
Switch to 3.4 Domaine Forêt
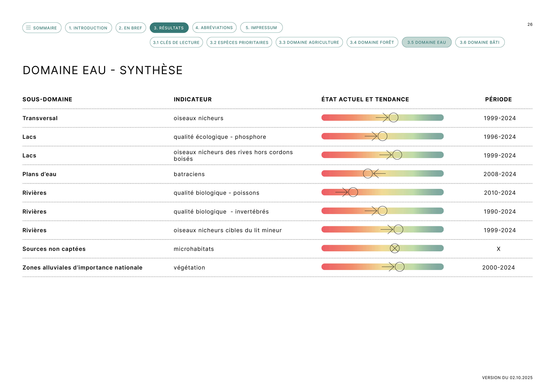(x=372, y=42)
